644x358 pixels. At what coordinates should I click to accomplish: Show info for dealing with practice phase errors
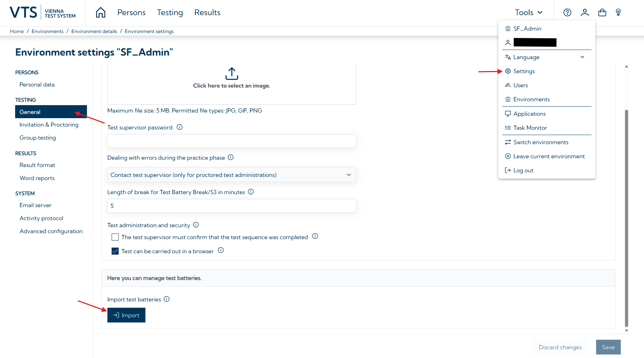(x=231, y=157)
